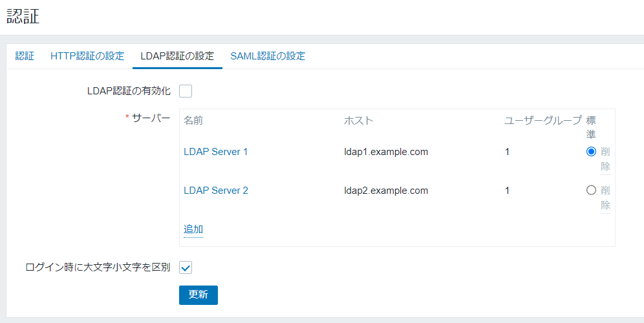Open the LDAP Server 2 link
The width and height of the screenshot is (644, 323).
coord(216,191)
